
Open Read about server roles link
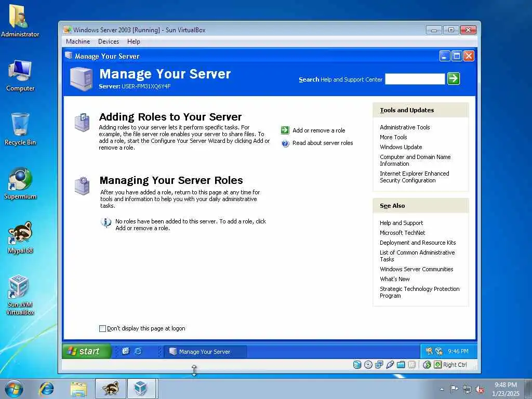[x=323, y=143]
